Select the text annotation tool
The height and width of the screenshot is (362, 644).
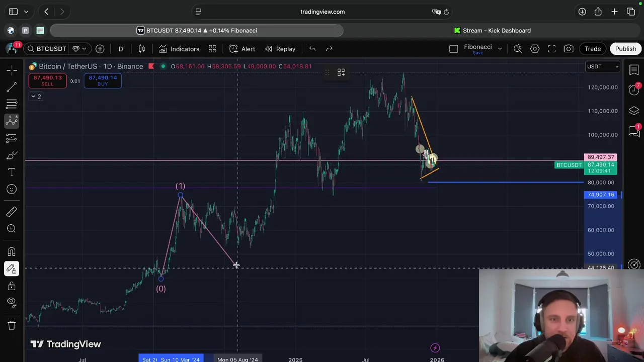pos(12,172)
